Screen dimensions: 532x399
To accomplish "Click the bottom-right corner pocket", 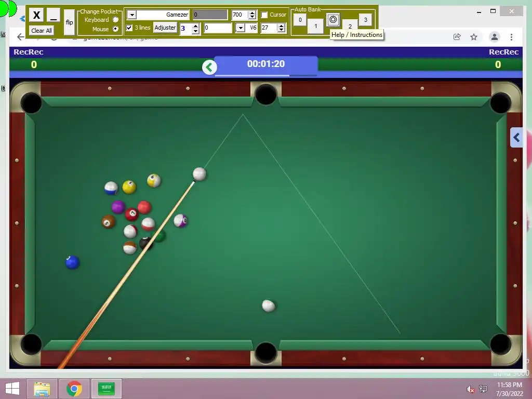I will coord(500,344).
